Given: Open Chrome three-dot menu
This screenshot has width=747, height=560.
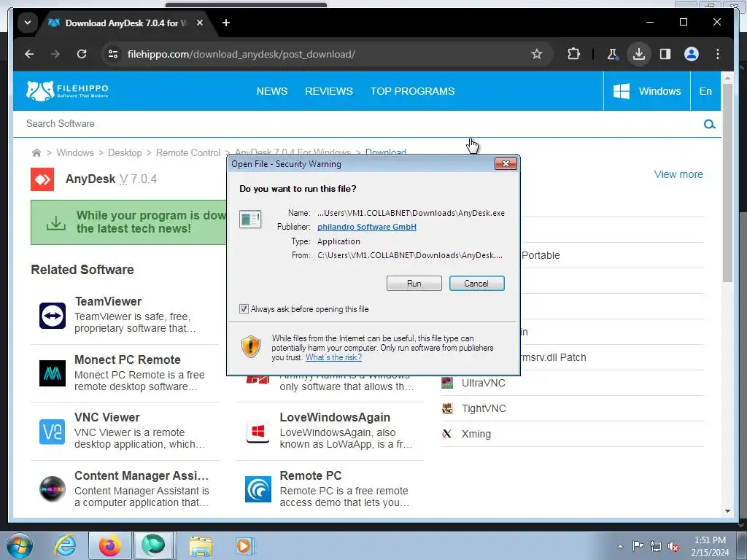Looking at the screenshot, I should click(718, 54).
